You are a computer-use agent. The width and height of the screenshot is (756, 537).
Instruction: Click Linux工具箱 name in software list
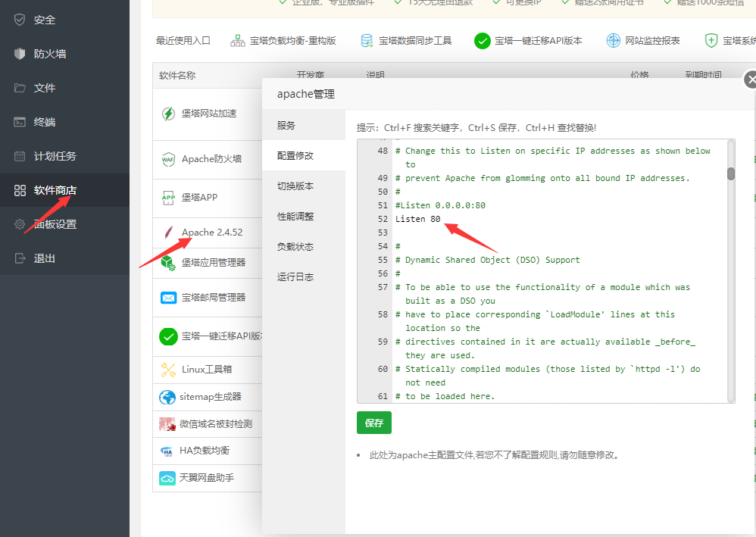click(x=207, y=370)
